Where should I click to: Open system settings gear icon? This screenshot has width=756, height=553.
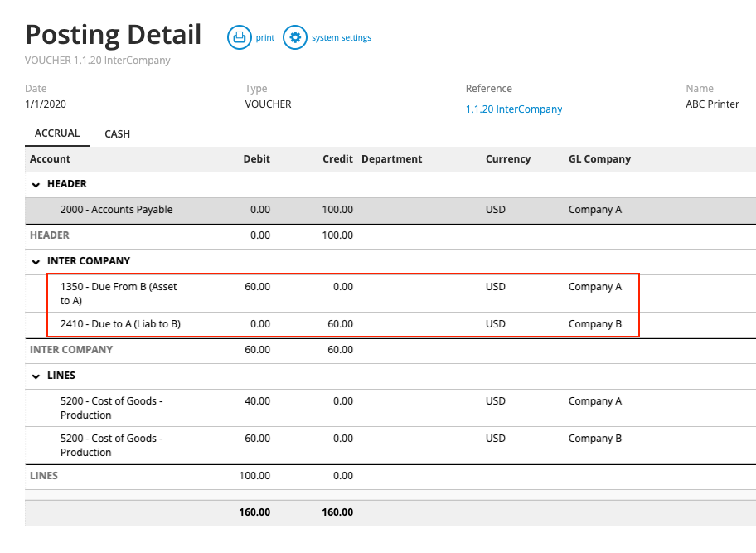(x=295, y=37)
